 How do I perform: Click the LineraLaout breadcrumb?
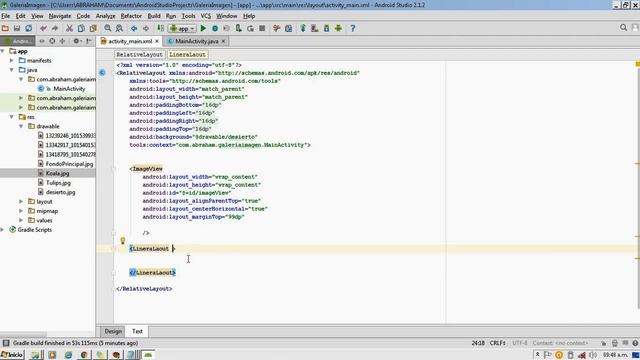tap(187, 54)
